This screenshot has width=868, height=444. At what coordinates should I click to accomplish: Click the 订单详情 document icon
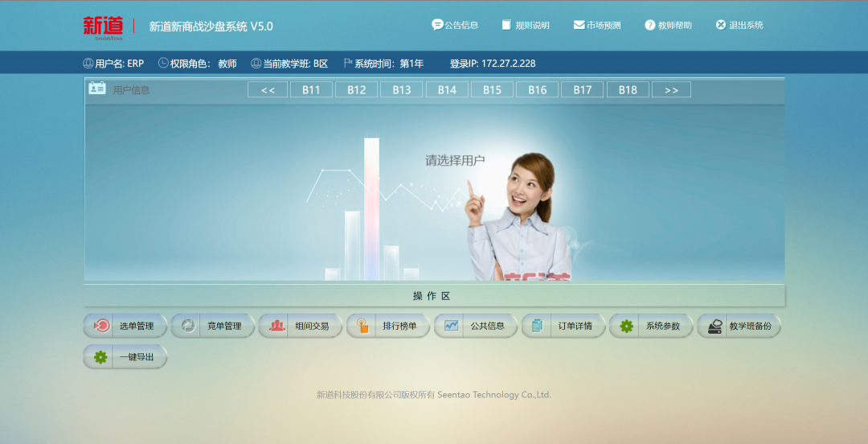point(538,326)
